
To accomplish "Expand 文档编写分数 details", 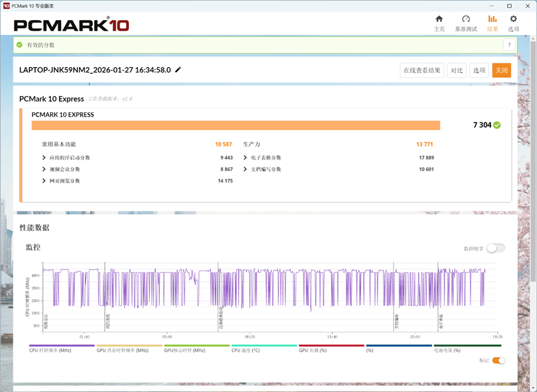I will coord(246,169).
